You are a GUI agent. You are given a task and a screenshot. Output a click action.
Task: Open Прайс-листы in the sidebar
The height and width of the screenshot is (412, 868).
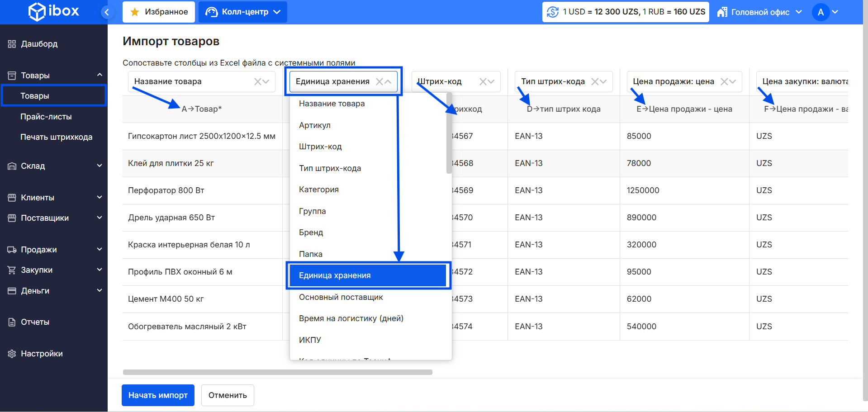click(x=46, y=117)
